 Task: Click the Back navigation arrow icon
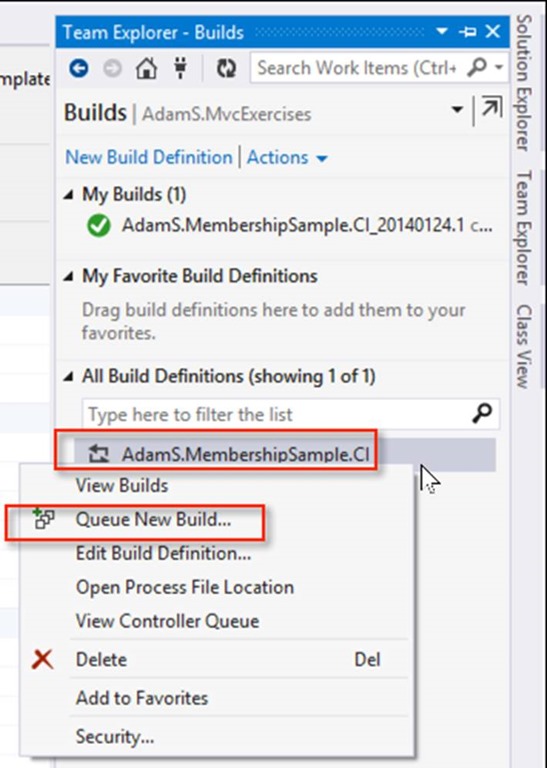78,69
